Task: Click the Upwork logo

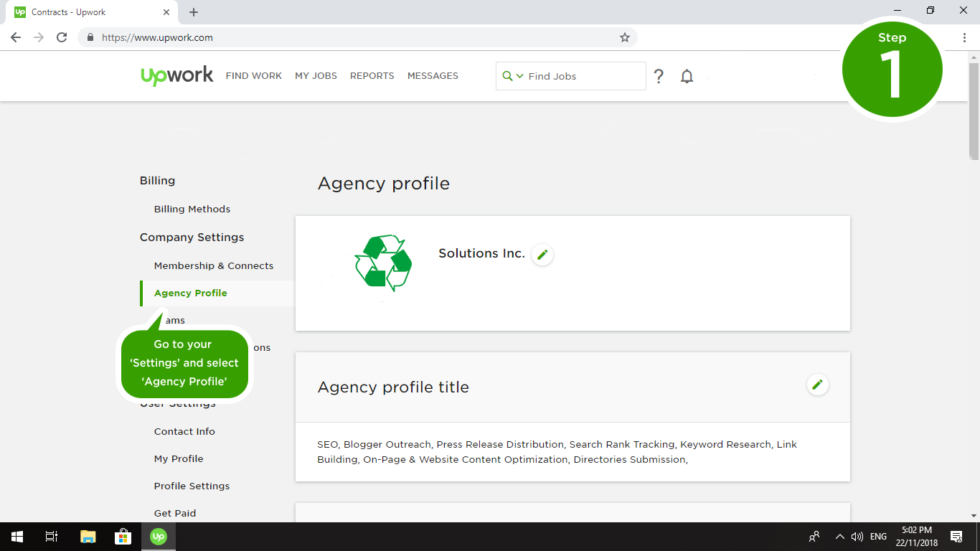Action: point(176,75)
